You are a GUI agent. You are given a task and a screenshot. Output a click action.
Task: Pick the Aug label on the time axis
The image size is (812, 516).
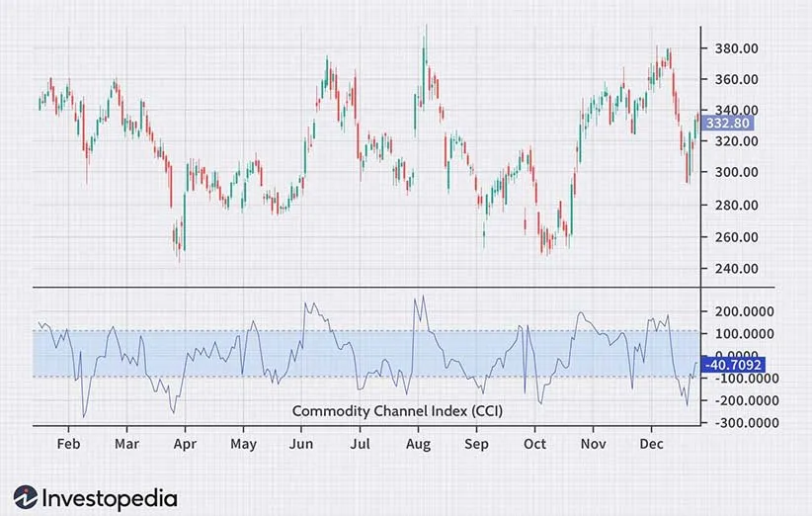point(417,445)
